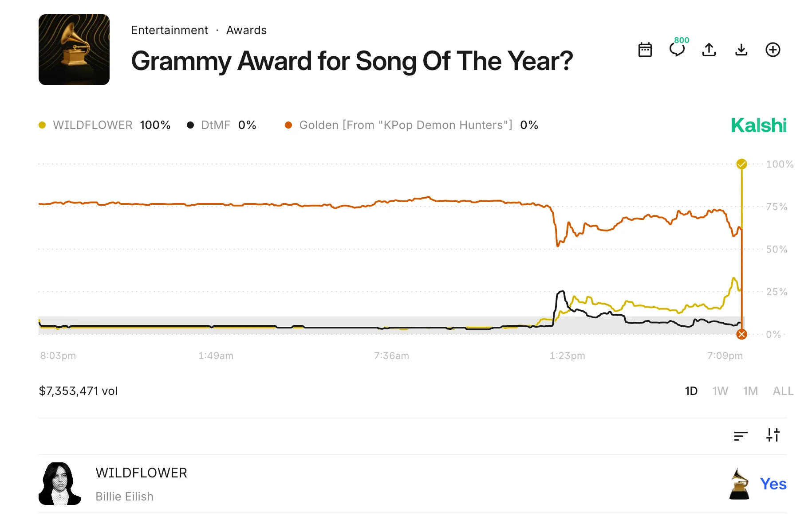Click the download icon
The width and height of the screenshot is (812, 516).
pos(741,50)
